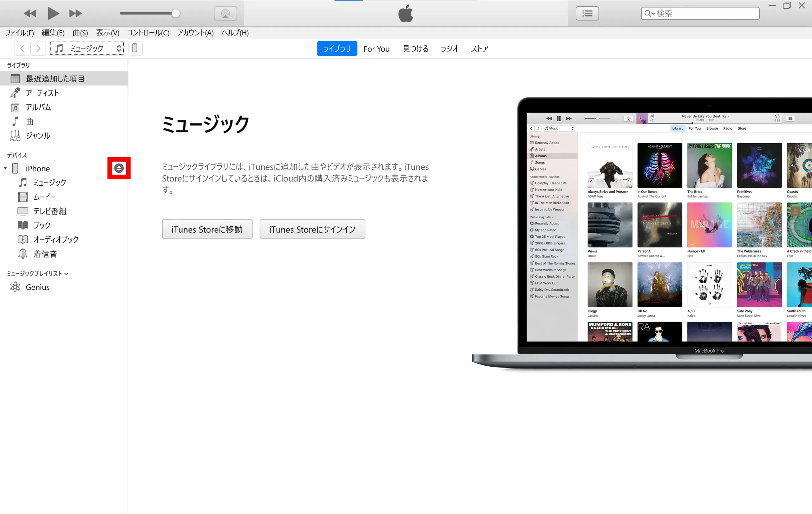Viewport: 812px width, 514px height.
Task: Click the iPhone device button in toolbar
Action: pyautogui.click(x=135, y=48)
